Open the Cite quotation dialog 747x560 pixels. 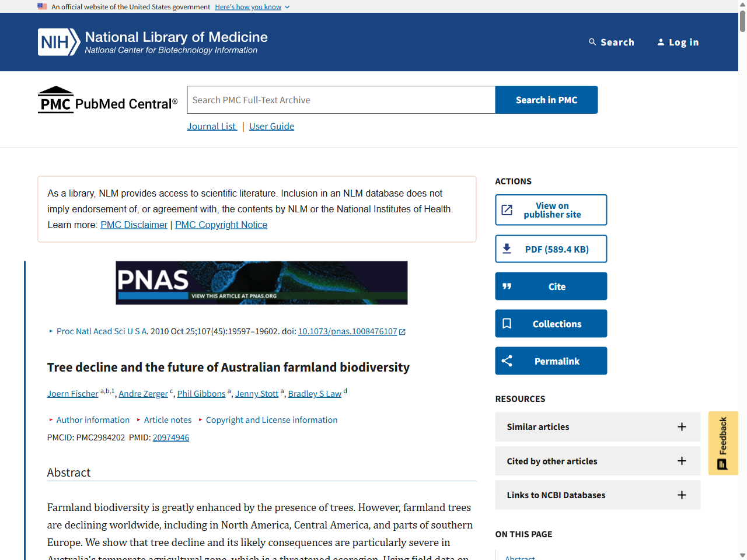[x=551, y=286]
